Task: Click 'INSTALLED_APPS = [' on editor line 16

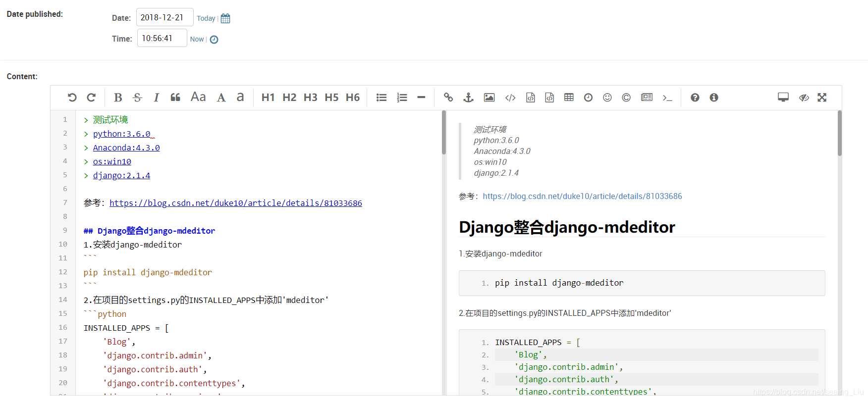Action: (126, 328)
